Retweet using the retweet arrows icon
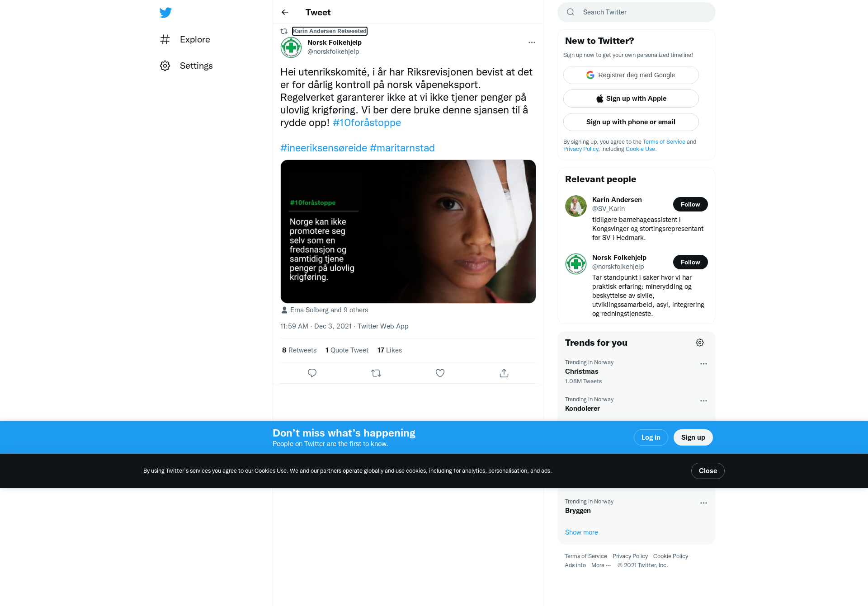The height and width of the screenshot is (606, 868). tap(376, 373)
